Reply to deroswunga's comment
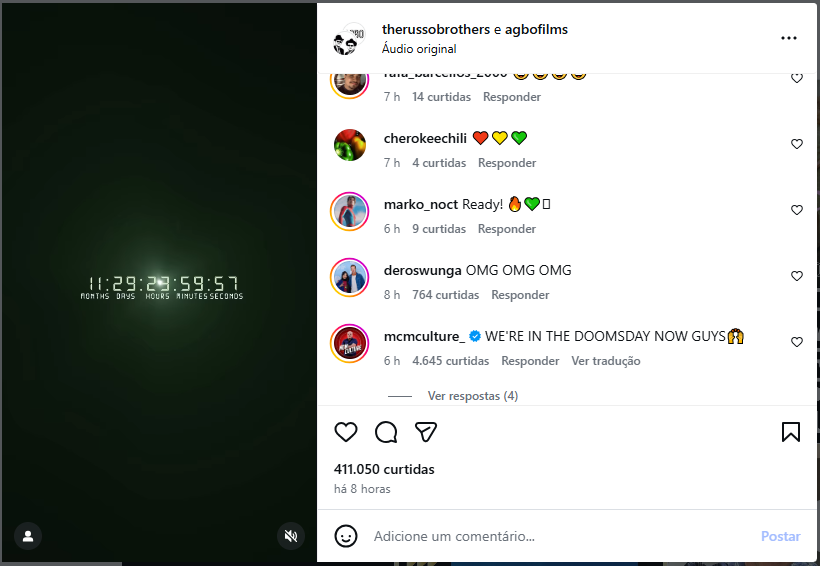The image size is (820, 566). 520,295
